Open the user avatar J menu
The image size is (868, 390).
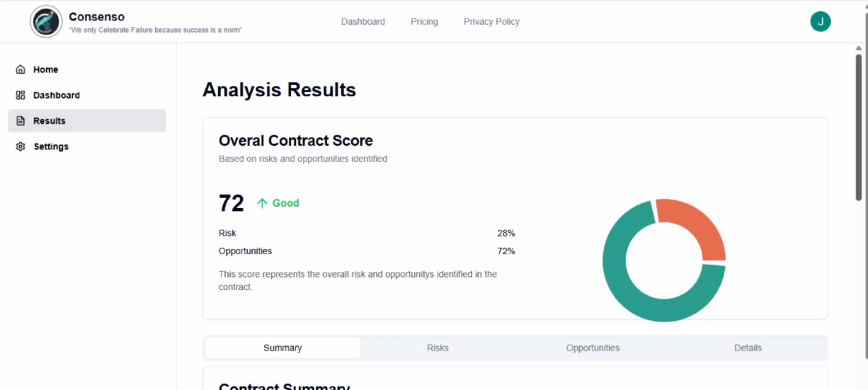coord(820,21)
